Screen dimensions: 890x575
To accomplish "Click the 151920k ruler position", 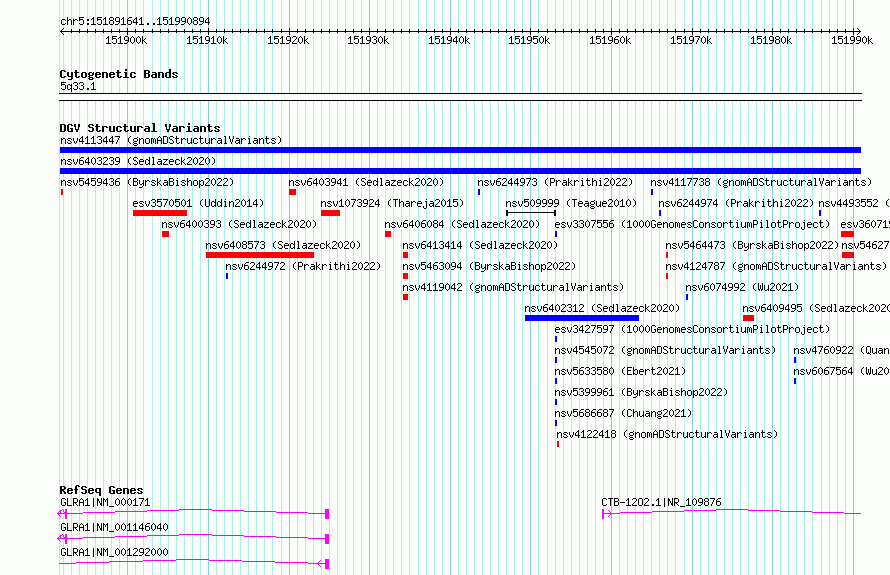I will (x=288, y=40).
